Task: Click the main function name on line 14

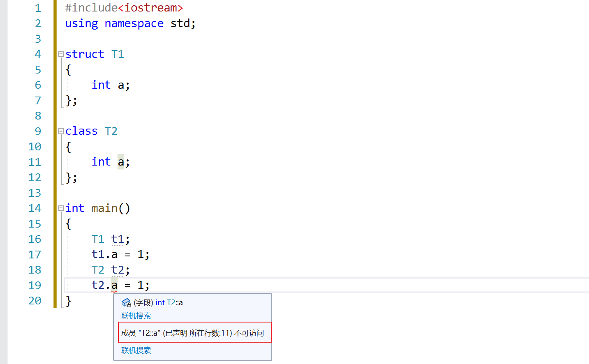Action: (x=104, y=208)
